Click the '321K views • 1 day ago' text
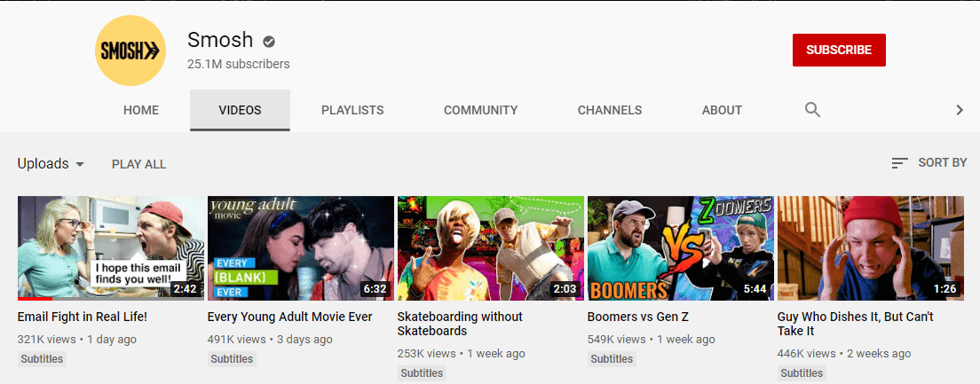This screenshot has width=980, height=384. 77,340
